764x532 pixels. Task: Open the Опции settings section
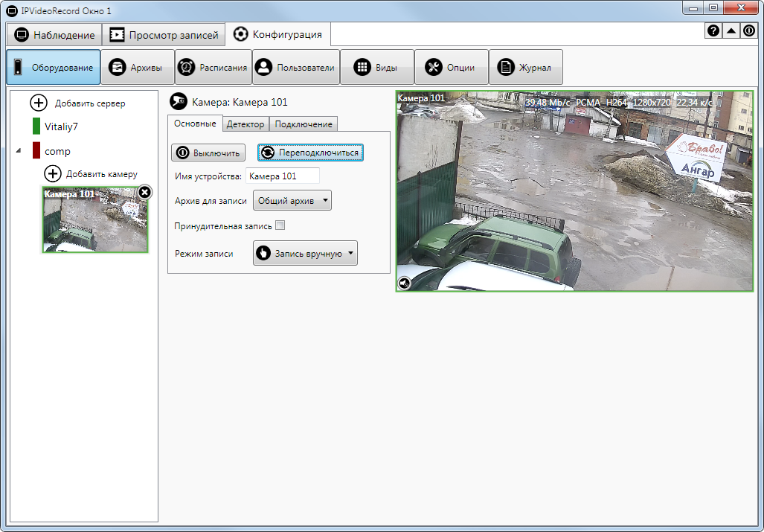tap(451, 68)
